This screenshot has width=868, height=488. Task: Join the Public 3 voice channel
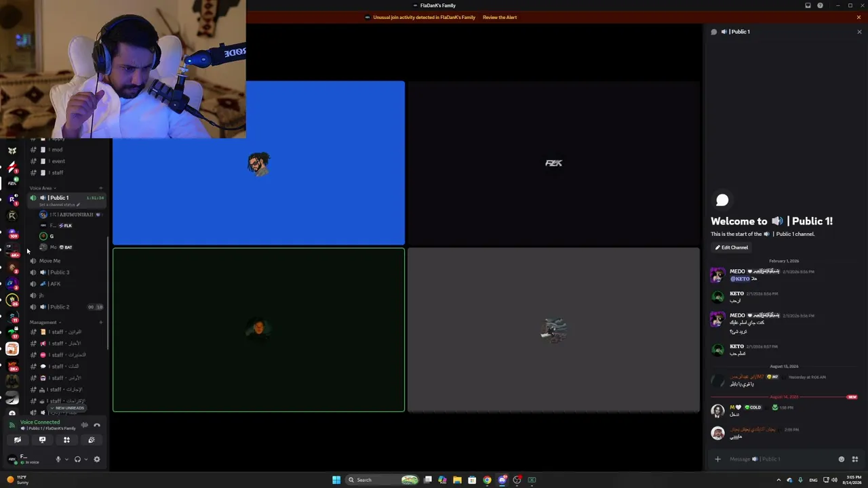66,272
